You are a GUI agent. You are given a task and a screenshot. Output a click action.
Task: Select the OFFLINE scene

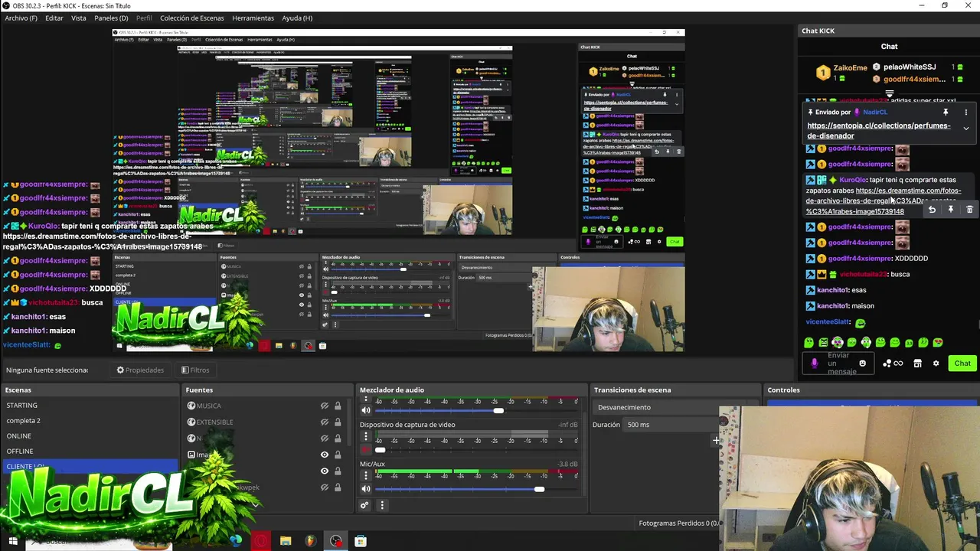click(90, 452)
